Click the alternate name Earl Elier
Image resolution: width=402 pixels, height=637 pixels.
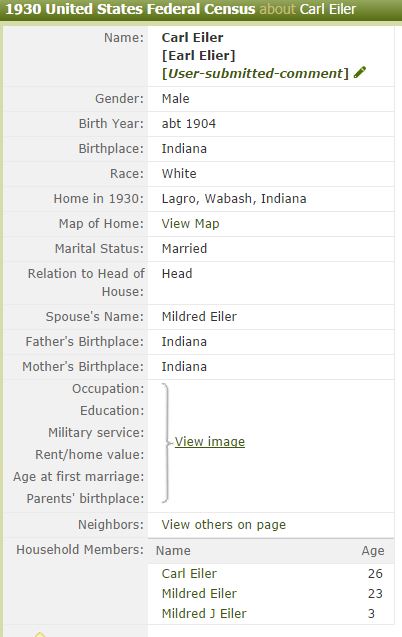click(x=199, y=56)
